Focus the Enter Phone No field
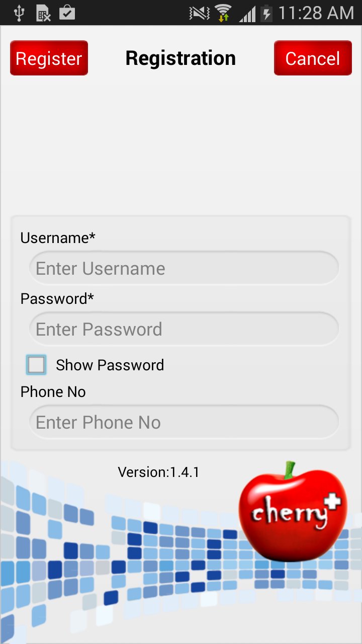Image resolution: width=362 pixels, height=644 pixels. pos(184,422)
